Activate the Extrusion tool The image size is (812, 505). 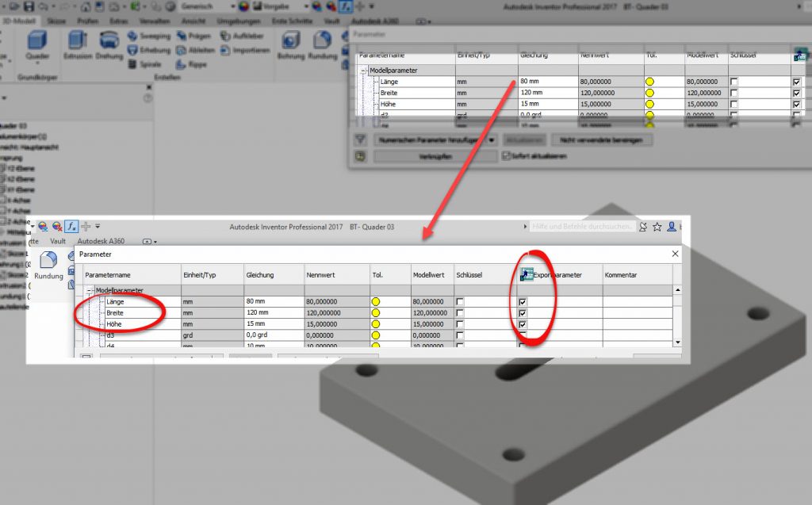tap(78, 45)
